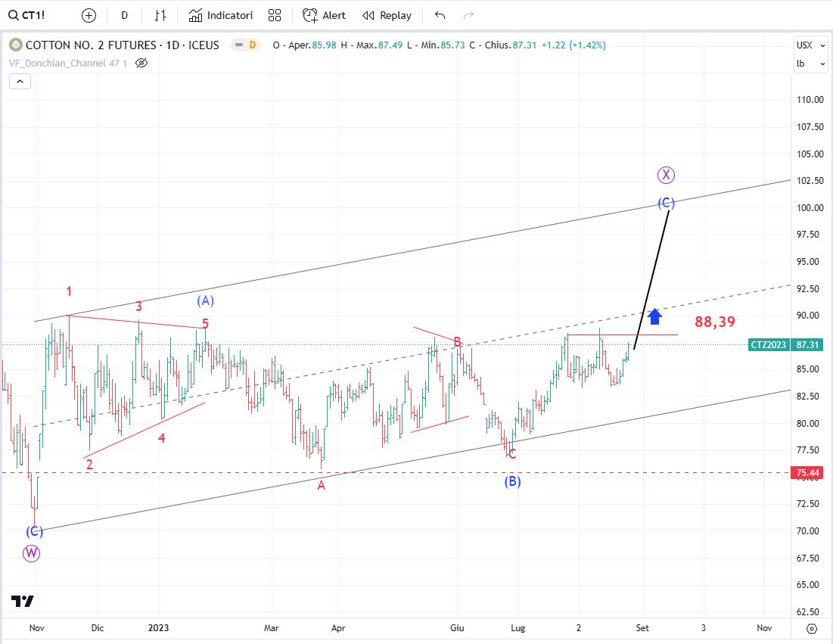Collapse the indicator legend with chevron

pyautogui.click(x=20, y=82)
